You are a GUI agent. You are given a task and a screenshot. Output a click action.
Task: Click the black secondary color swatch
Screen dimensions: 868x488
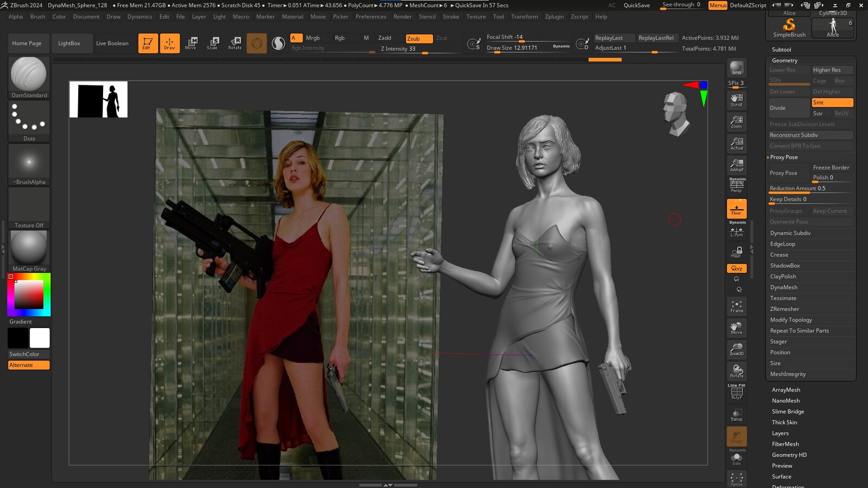[18, 338]
